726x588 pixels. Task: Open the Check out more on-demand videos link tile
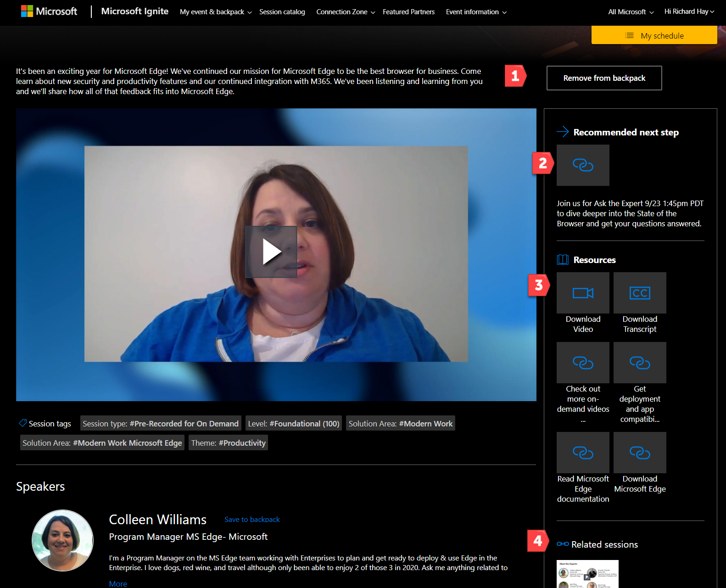point(583,363)
